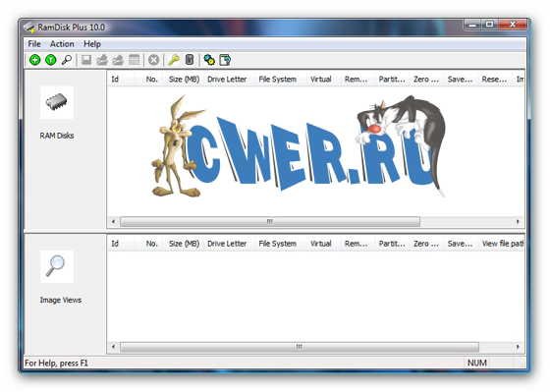Click the 'For Help, press F1' status text
The image size is (550, 392).
56,363
